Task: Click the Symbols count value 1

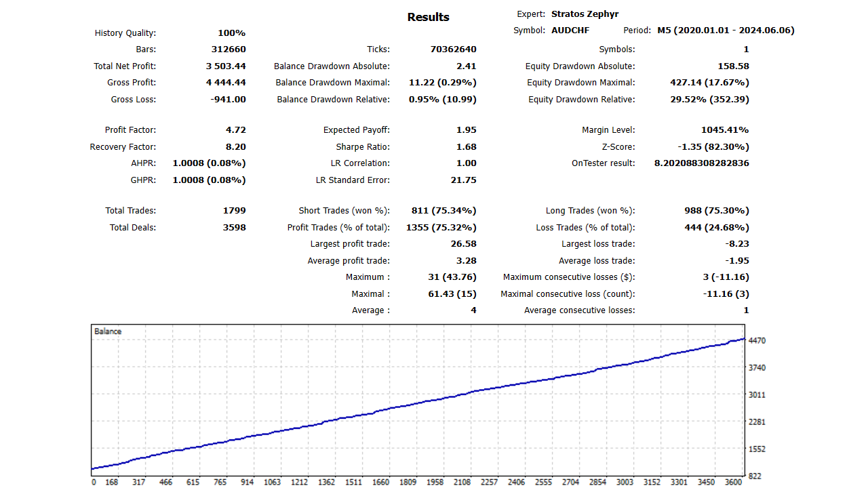Action: point(746,49)
